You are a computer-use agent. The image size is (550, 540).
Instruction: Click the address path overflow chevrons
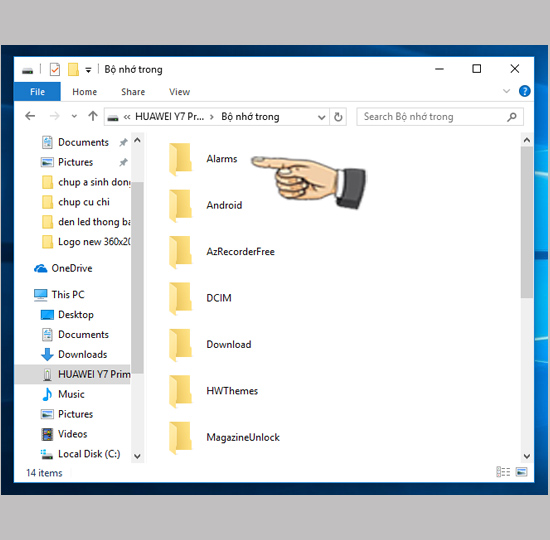tap(127, 117)
